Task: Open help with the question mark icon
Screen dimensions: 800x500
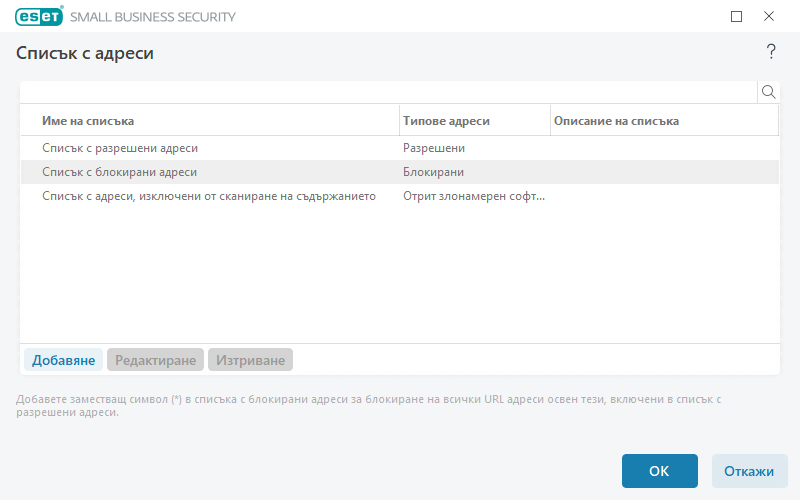Action: 771,52
